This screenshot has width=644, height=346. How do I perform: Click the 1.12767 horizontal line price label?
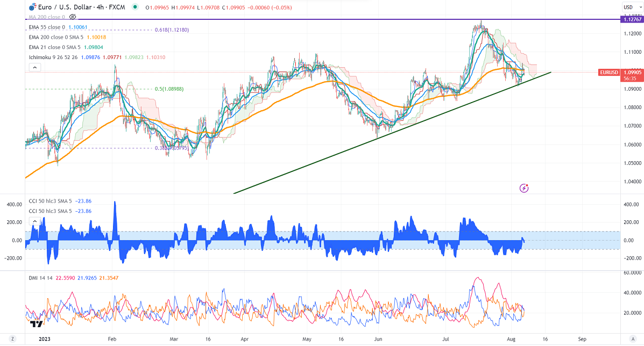point(632,19)
